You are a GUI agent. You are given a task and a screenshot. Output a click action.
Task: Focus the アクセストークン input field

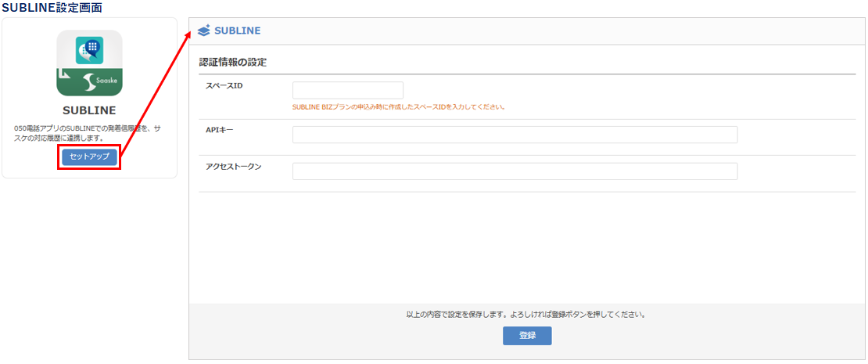[x=515, y=171]
